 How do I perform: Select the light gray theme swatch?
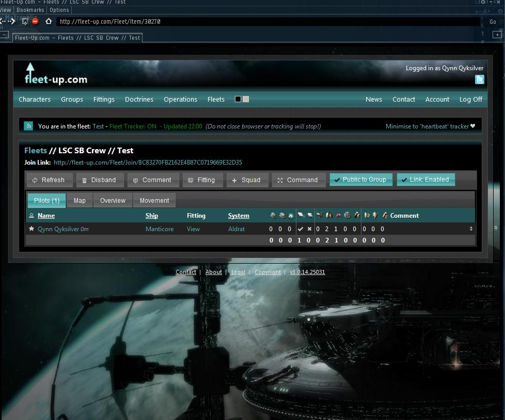(x=246, y=99)
